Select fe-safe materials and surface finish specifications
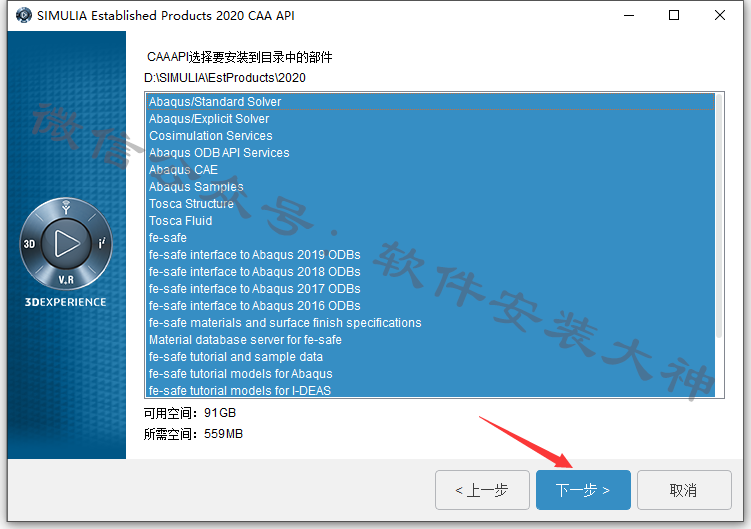 click(x=430, y=323)
